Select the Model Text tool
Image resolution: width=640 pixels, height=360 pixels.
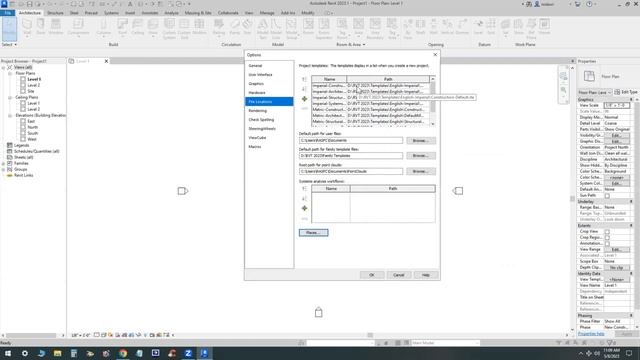point(262,29)
